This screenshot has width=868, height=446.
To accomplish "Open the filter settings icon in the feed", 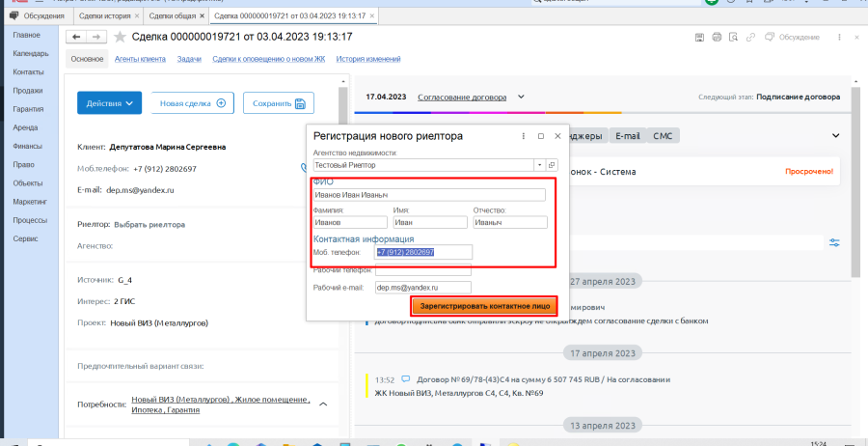I will [x=834, y=241].
